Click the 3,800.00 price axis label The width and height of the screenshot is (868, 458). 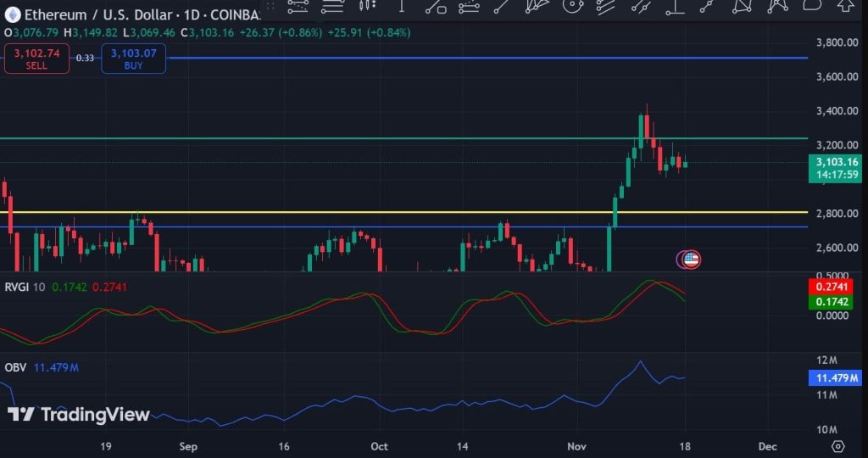pos(837,42)
